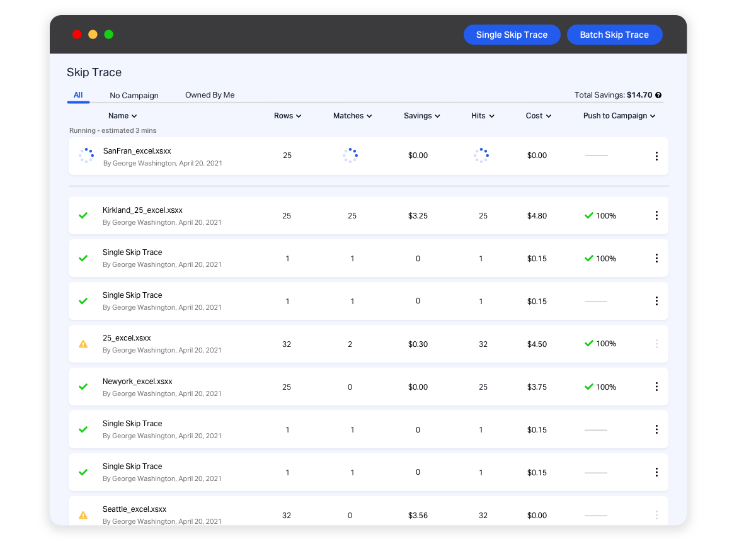Switch to the No Campaign tab

pyautogui.click(x=134, y=95)
